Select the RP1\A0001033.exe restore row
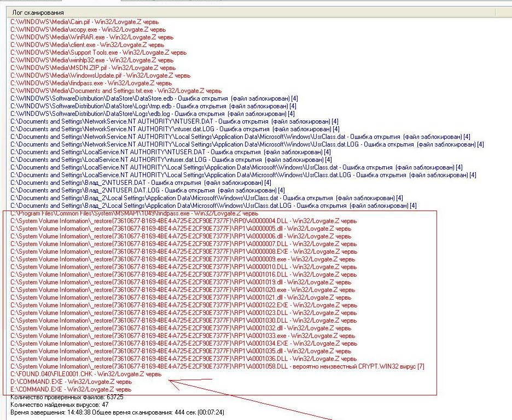Image resolution: width=512 pixels, height=420 pixels. click(183, 336)
